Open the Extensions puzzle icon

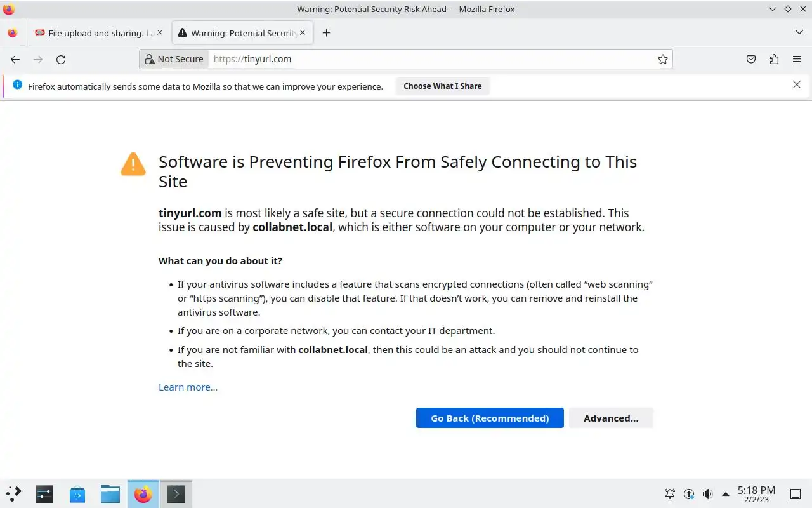[x=774, y=59]
